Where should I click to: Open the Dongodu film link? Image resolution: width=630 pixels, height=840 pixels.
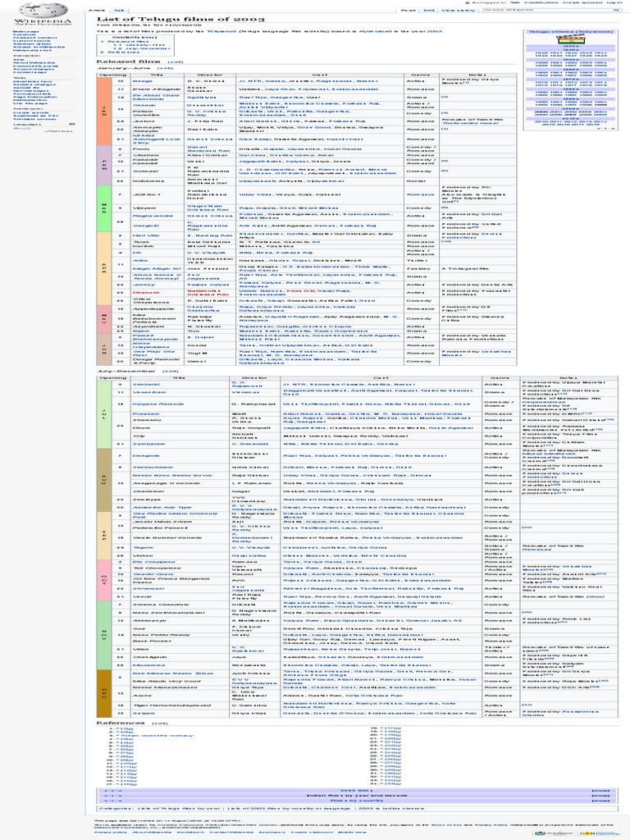coord(146,455)
